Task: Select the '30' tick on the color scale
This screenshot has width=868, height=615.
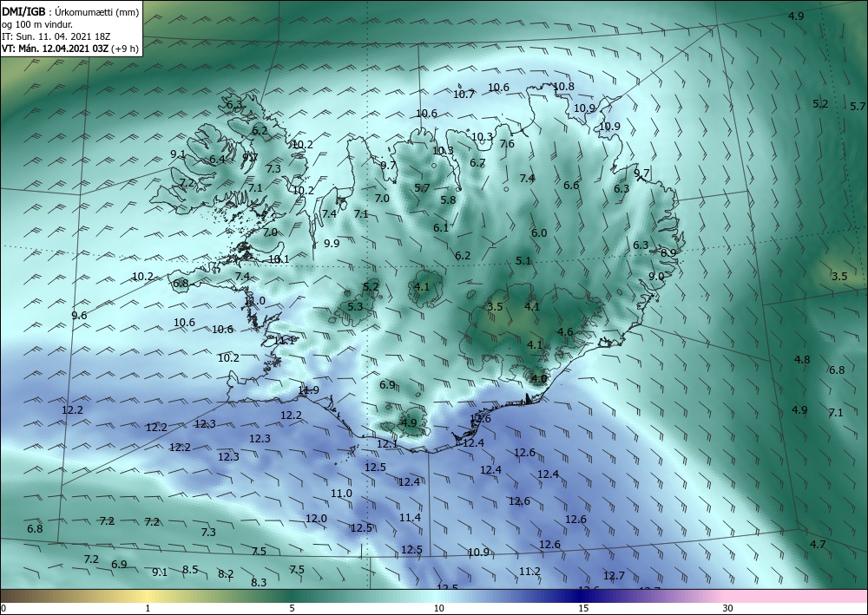Action: 727,608
